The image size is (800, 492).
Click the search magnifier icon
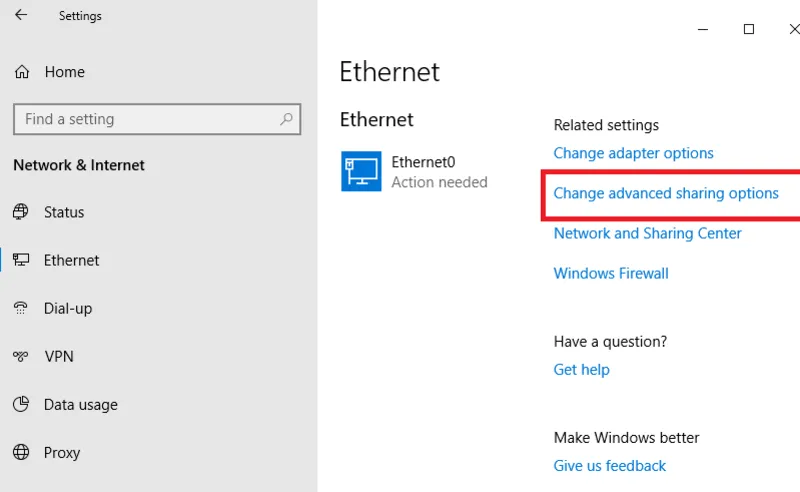(x=286, y=119)
